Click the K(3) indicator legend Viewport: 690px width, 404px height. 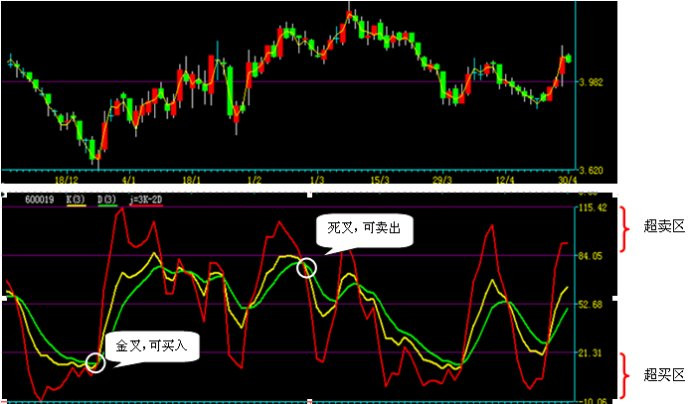click(76, 200)
